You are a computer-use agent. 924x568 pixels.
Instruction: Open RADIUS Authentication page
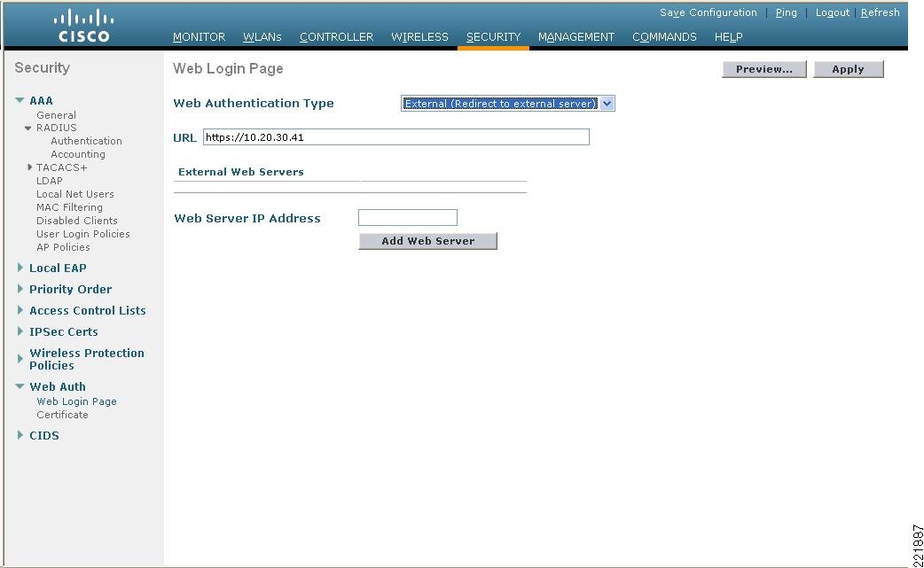pyautogui.click(x=86, y=141)
